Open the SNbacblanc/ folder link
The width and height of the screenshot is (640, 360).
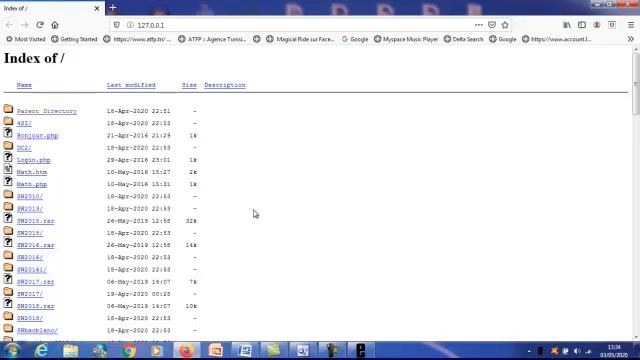click(x=37, y=331)
